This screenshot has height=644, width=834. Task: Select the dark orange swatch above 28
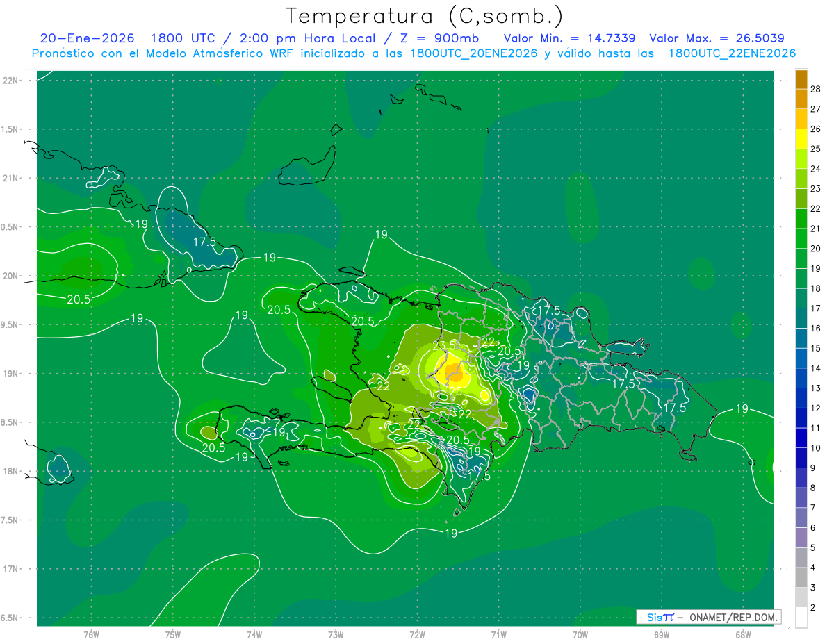[801, 79]
